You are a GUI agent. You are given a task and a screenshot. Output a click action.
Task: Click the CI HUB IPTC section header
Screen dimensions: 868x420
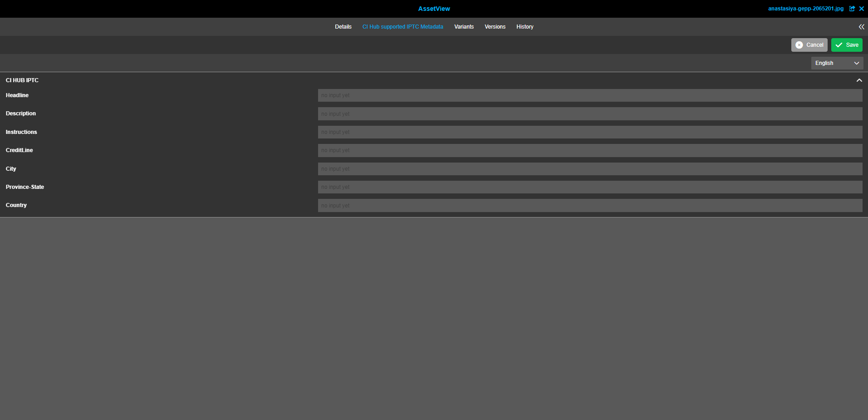(22, 80)
